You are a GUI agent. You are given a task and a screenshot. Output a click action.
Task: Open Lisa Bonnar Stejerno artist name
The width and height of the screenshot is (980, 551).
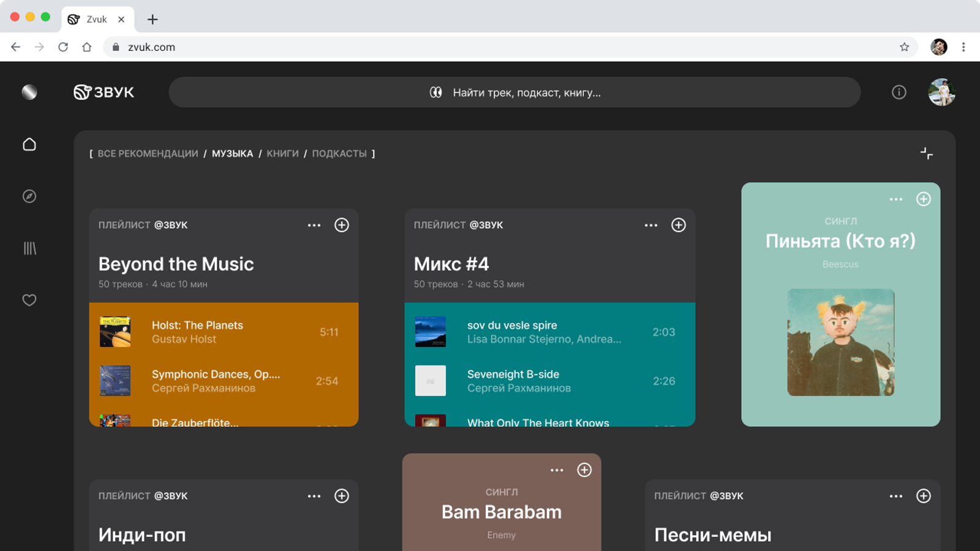pyautogui.click(x=544, y=339)
